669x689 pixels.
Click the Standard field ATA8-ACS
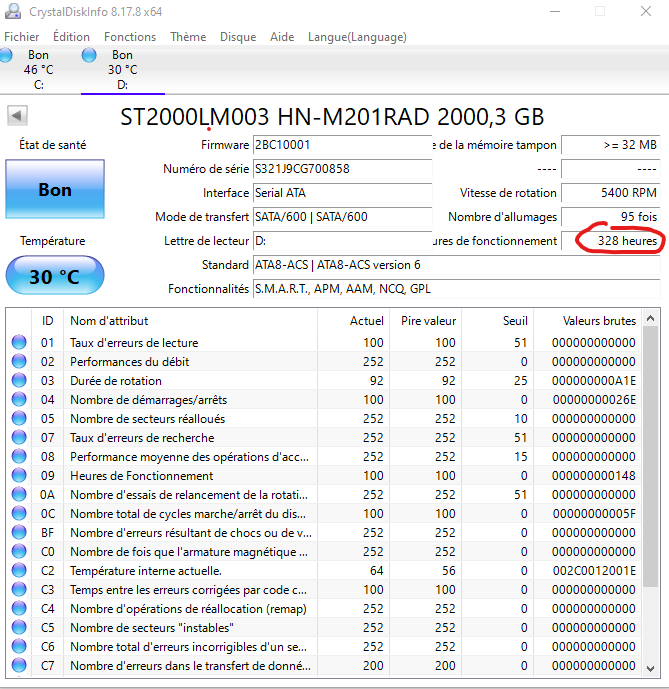[x=457, y=265]
